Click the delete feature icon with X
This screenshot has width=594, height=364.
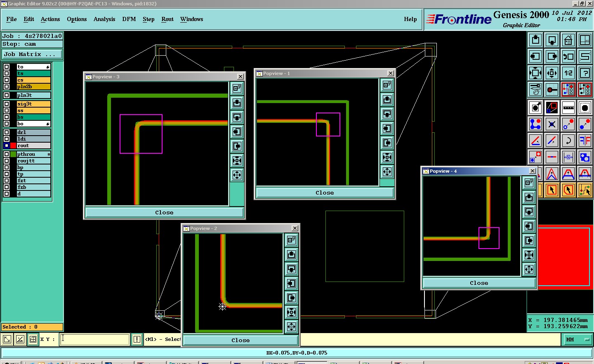552,124
